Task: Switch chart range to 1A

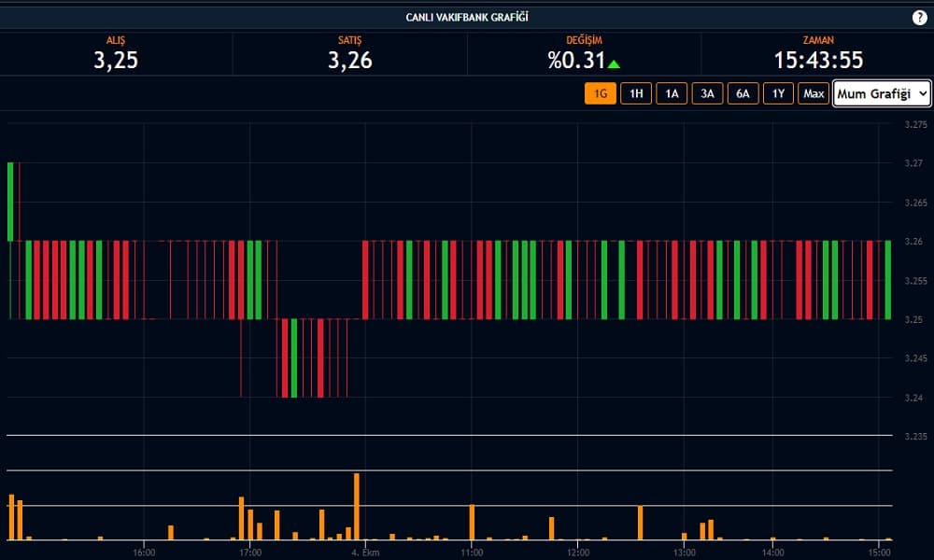Action: click(x=672, y=93)
